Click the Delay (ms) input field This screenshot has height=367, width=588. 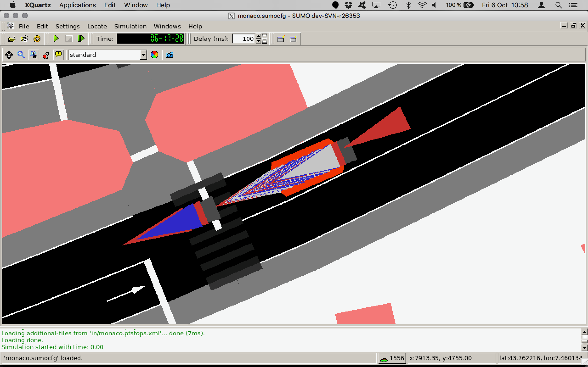[x=243, y=39]
